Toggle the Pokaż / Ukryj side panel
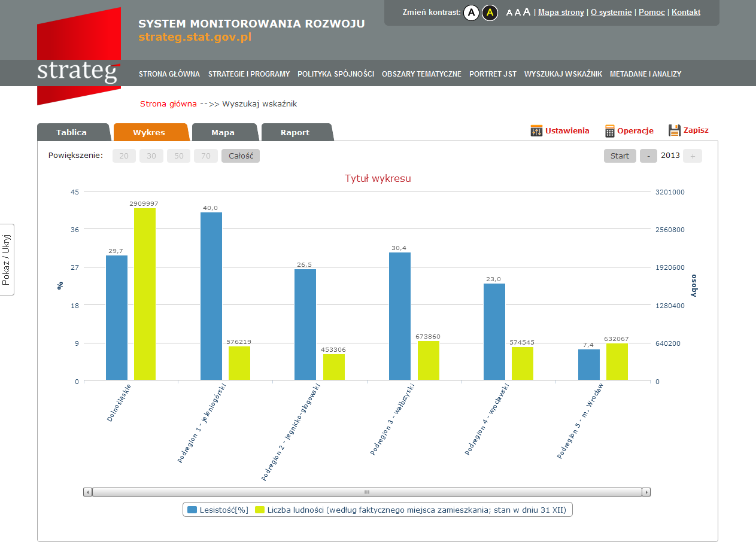The height and width of the screenshot is (545, 756). [x=7, y=260]
